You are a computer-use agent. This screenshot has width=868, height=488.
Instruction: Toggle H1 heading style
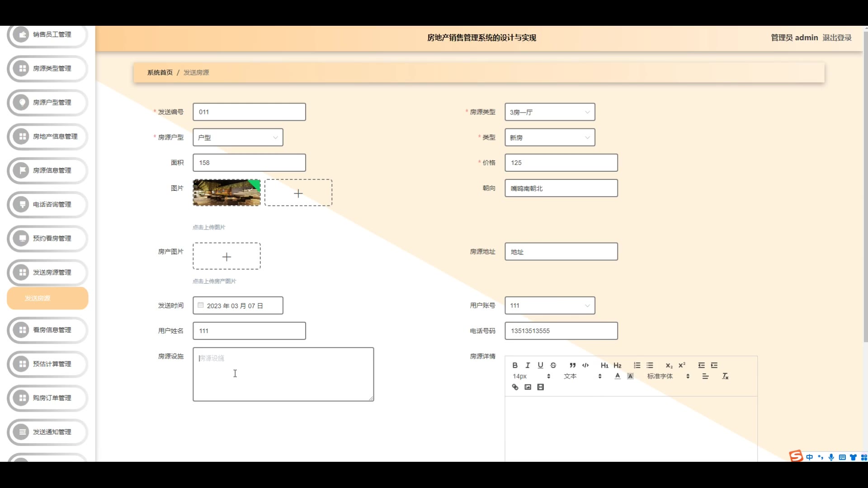click(604, 365)
